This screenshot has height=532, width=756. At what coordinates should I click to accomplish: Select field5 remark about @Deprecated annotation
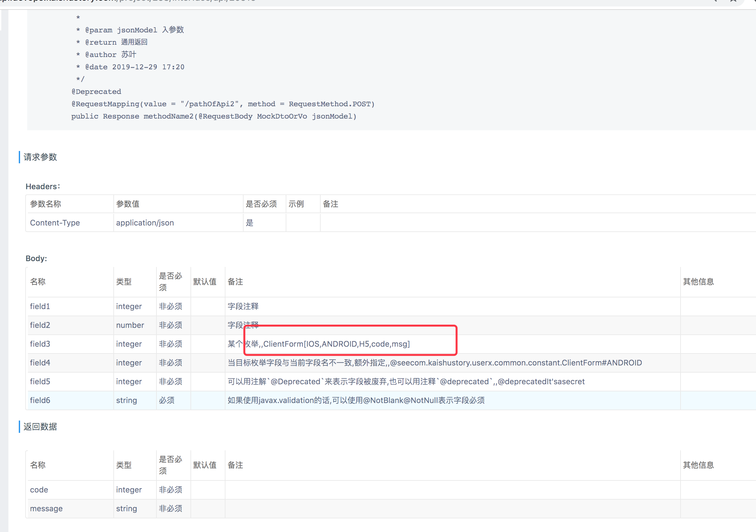pyautogui.click(x=406, y=381)
